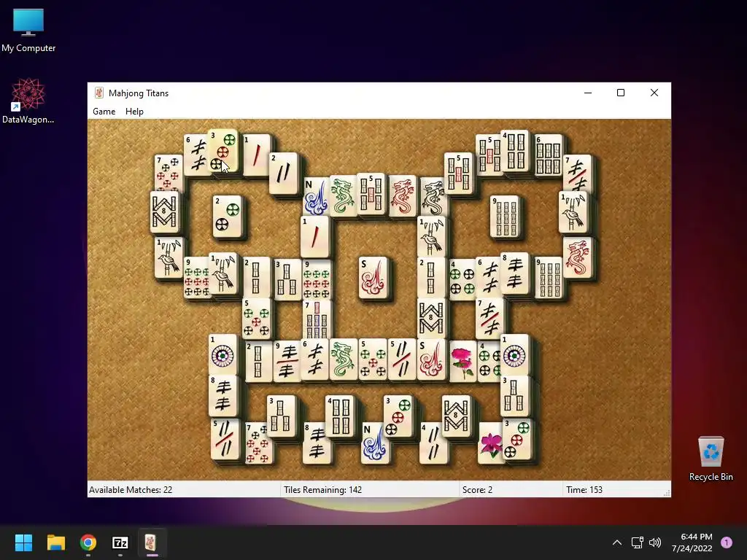
Task: Pick the S wind tile standing alone mid-board
Action: pos(373,278)
